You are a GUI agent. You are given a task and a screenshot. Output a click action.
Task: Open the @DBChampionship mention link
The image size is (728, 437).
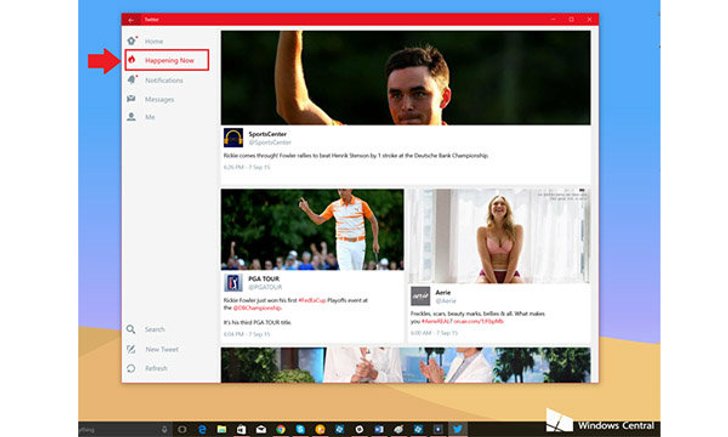coord(257,308)
